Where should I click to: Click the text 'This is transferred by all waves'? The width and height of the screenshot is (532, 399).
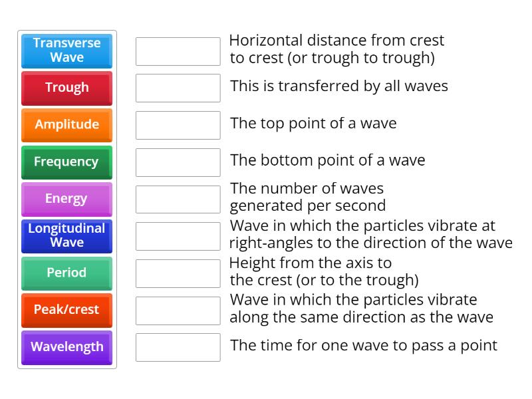coord(339,86)
